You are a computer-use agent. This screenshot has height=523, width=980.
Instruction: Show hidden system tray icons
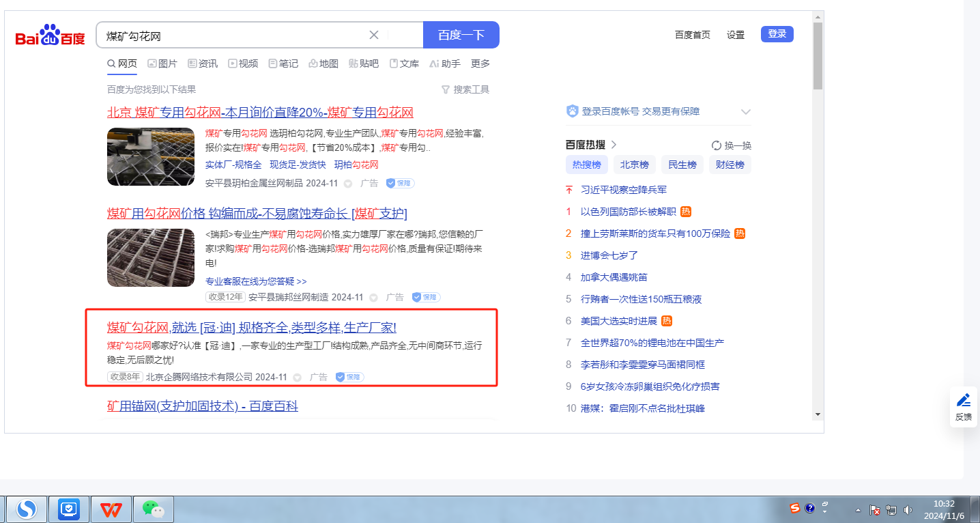pos(858,510)
